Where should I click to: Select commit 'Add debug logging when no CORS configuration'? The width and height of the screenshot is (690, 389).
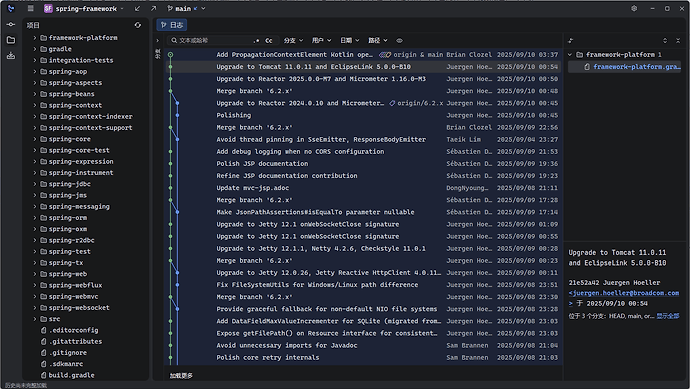click(x=363, y=151)
